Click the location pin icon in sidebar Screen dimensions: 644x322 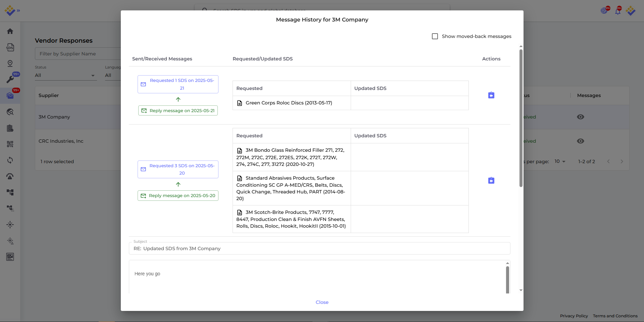pyautogui.click(x=10, y=63)
